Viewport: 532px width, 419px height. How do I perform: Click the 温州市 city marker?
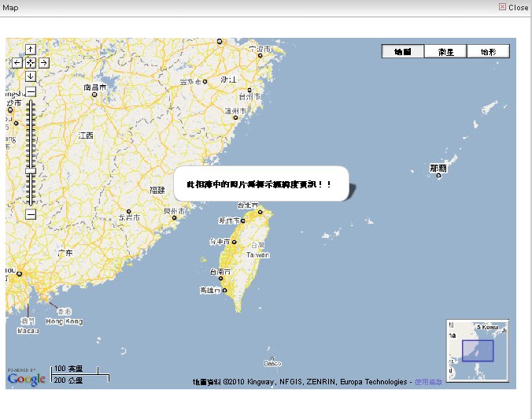click(x=235, y=117)
